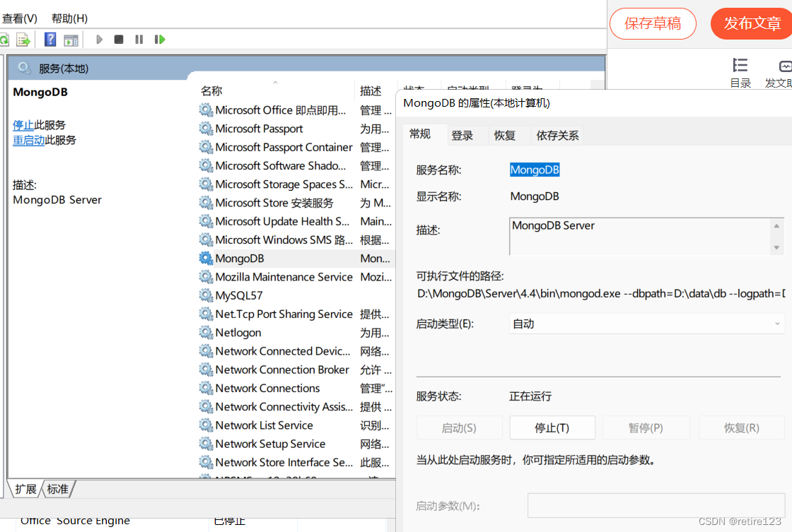The height and width of the screenshot is (532, 792).
Task: Click the gear icon beside Netlogon
Action: click(206, 333)
